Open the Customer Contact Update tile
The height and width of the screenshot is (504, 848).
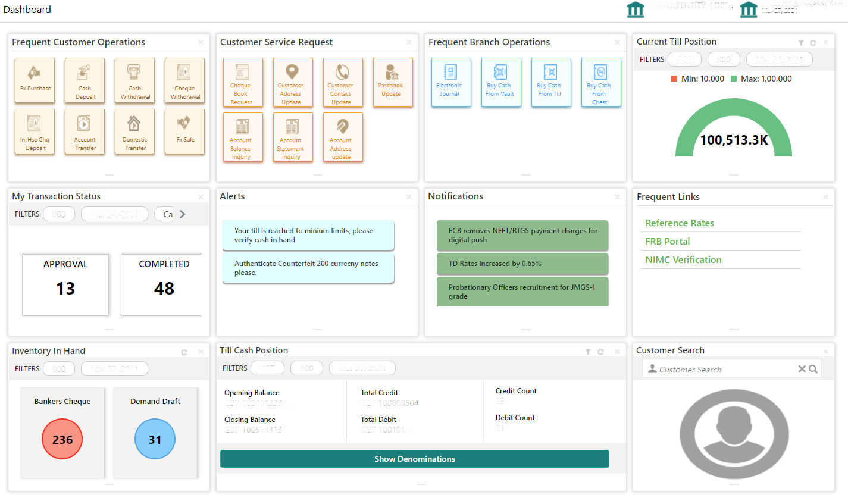click(343, 82)
